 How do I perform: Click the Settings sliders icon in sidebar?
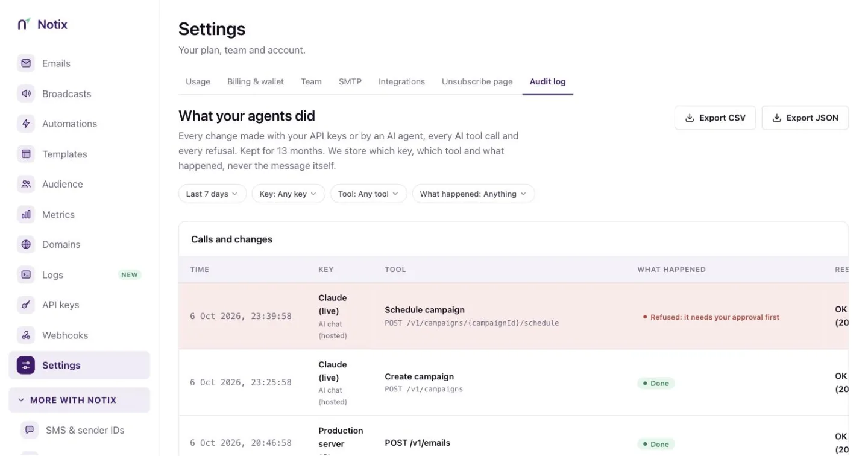point(26,365)
